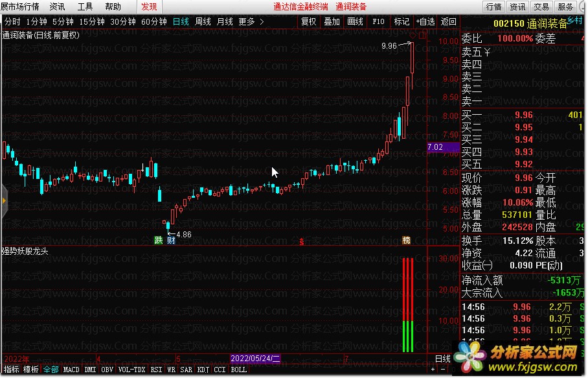Click the + zoom button at bottom
Viewport: 588px width, 378px height.
(x=433, y=370)
